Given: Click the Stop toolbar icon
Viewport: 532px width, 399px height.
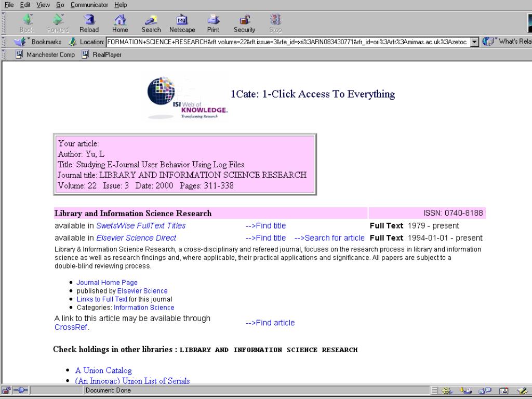Looking at the screenshot, I should pos(275,23).
